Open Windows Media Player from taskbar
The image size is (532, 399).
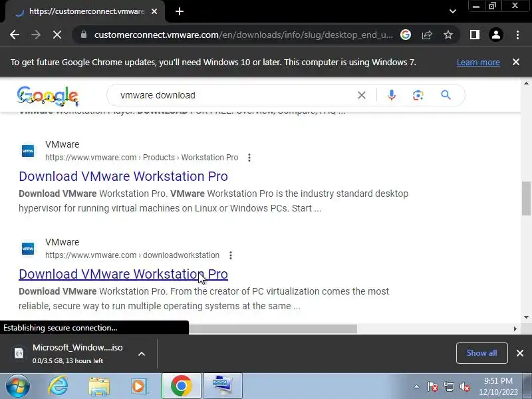[x=139, y=386]
